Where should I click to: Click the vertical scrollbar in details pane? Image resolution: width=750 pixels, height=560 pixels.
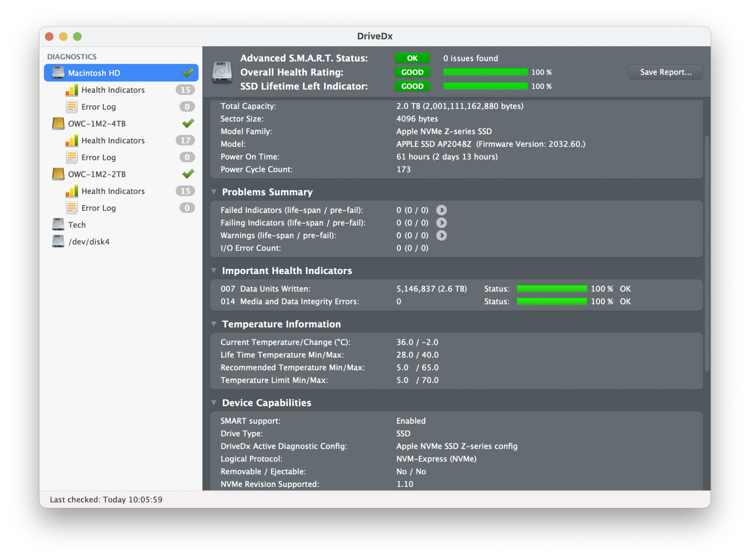(x=707, y=253)
